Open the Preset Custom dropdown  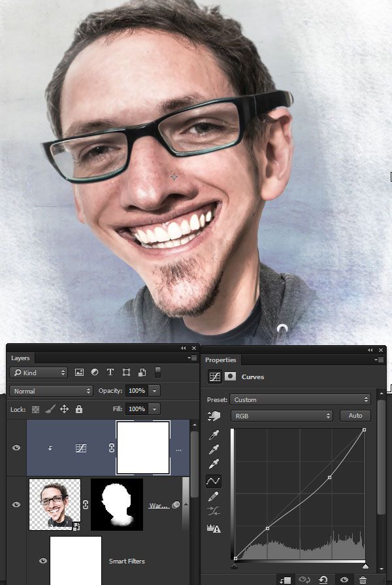301,399
